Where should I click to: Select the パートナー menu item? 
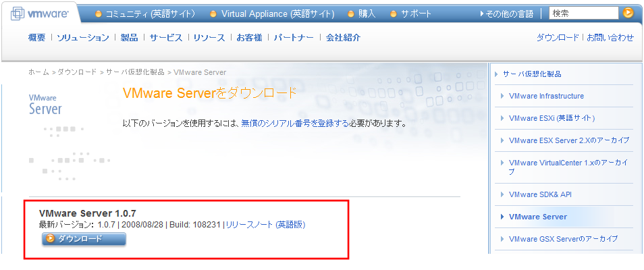tap(294, 38)
